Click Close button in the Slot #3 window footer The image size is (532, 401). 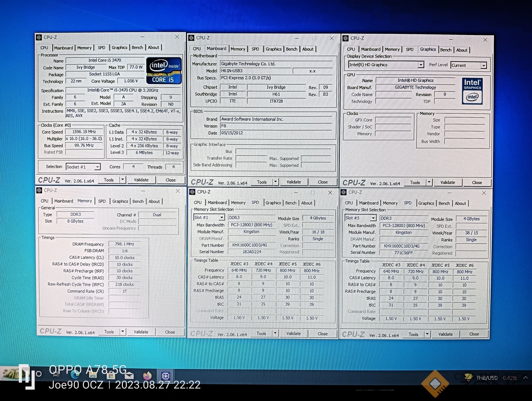pyautogui.click(x=474, y=334)
